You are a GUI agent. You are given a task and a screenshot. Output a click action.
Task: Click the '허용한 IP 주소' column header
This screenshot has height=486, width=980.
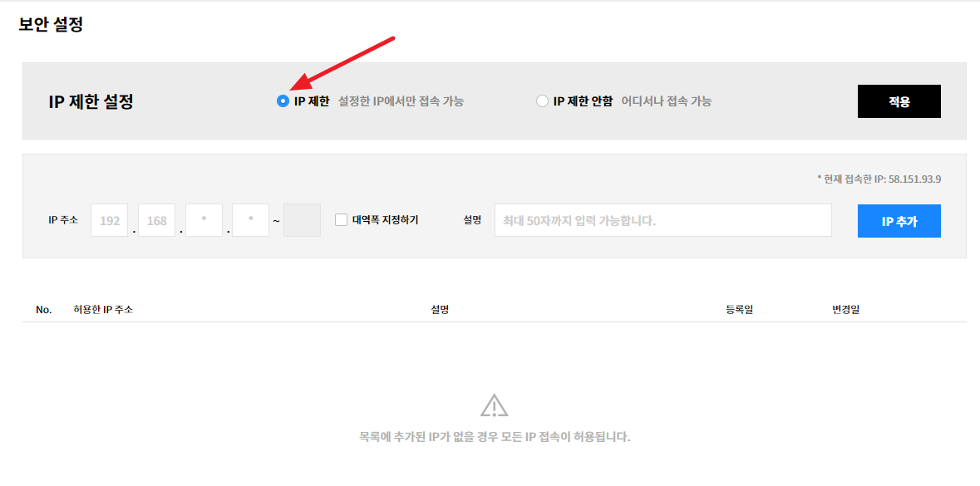pos(103,310)
